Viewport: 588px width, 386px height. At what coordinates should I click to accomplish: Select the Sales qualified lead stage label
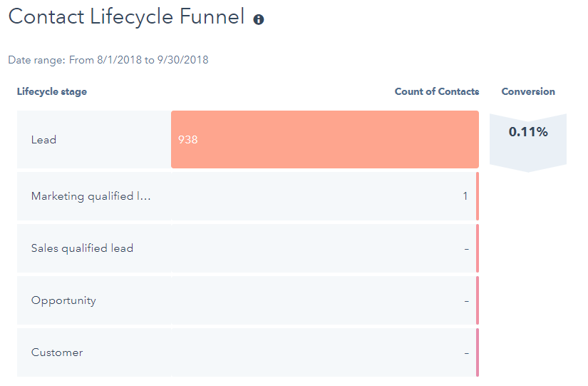click(x=82, y=248)
